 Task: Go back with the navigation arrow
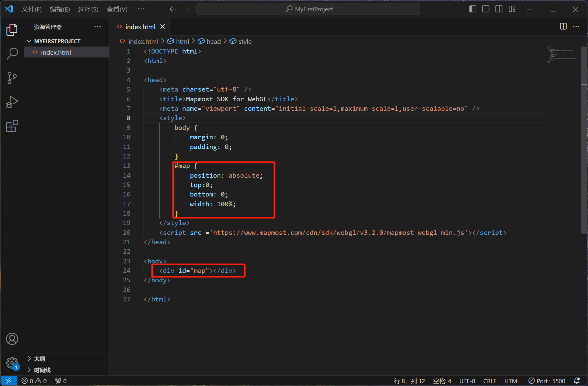pyautogui.click(x=173, y=9)
